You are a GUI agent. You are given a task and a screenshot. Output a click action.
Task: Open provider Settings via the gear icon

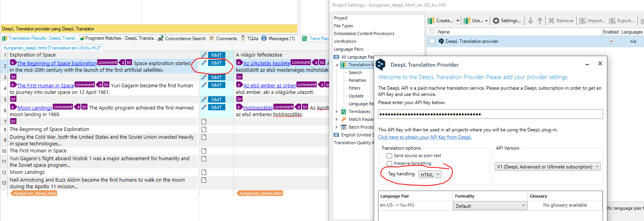(x=496, y=21)
